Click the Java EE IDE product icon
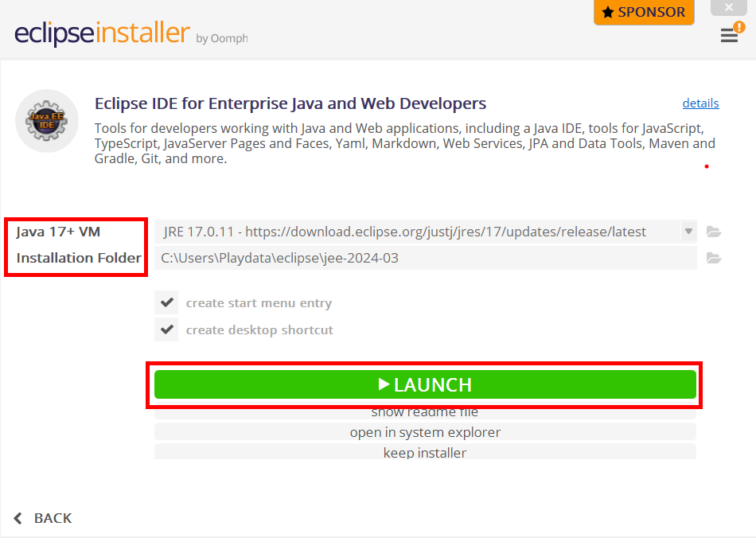This screenshot has height=538, width=756. point(47,121)
